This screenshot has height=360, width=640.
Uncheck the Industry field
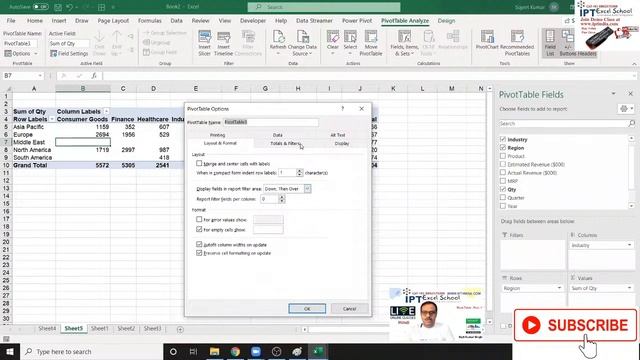[x=503, y=139]
